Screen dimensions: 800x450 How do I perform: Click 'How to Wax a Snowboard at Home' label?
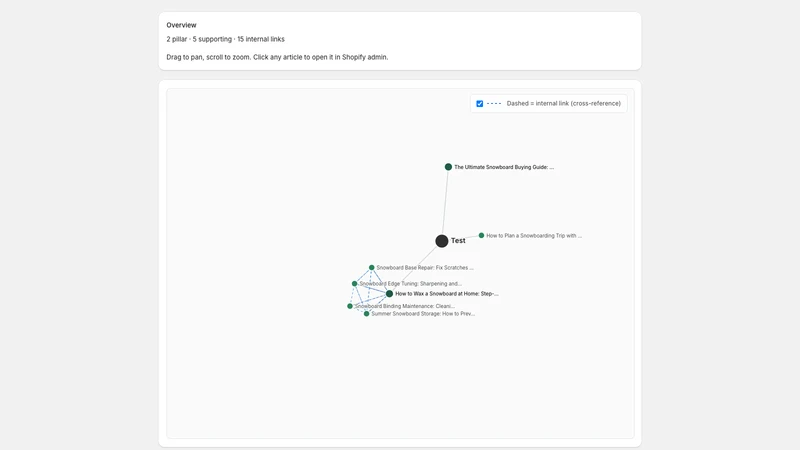(447, 294)
